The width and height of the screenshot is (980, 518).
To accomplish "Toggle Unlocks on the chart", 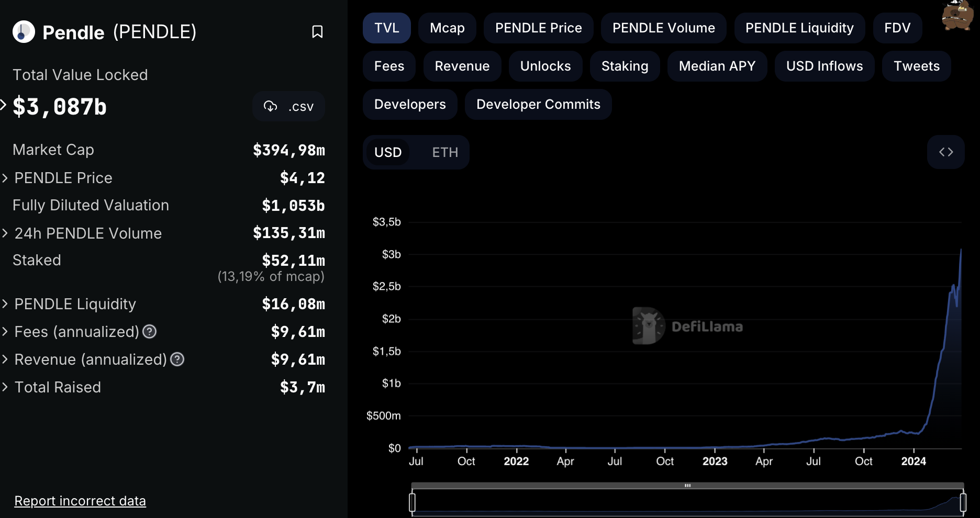I will (545, 66).
